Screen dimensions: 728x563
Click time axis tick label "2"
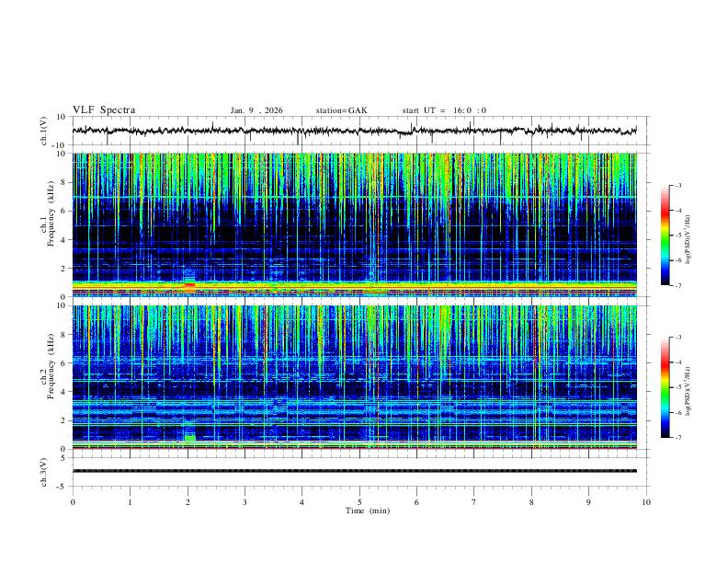[188, 502]
